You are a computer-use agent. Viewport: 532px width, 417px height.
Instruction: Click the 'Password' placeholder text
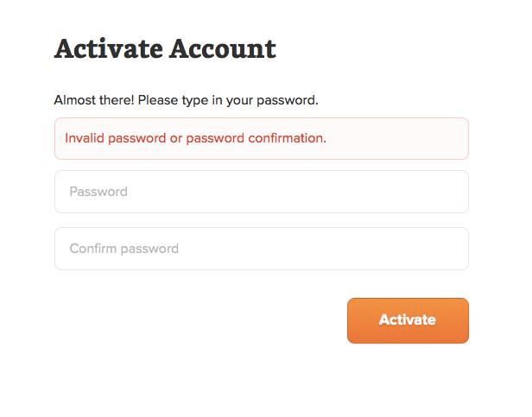pos(98,192)
